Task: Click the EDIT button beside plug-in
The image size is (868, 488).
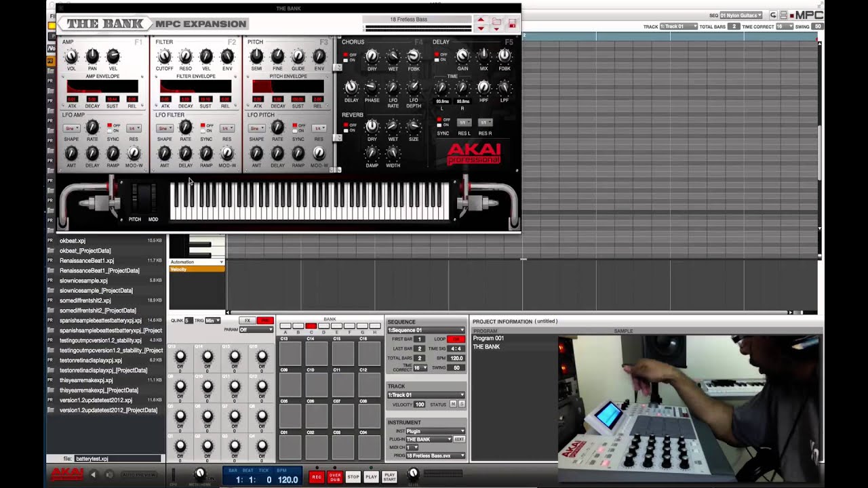Action: tap(459, 439)
